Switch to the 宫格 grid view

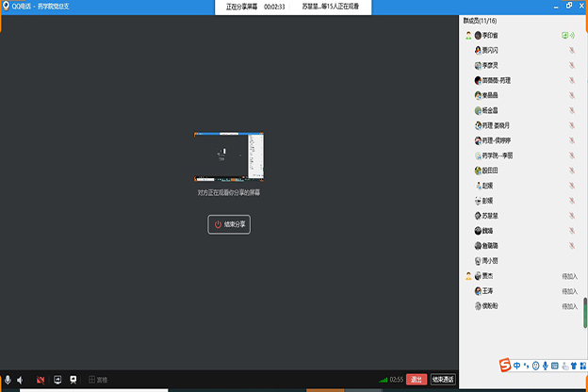(x=98, y=380)
